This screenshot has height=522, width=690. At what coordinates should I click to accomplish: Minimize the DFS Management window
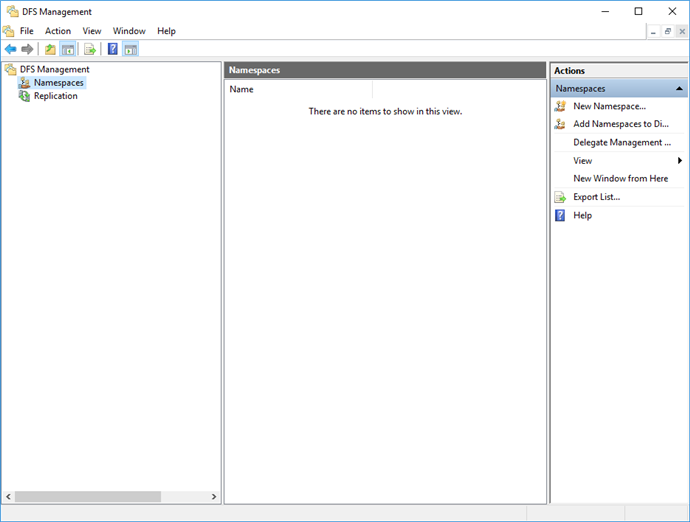point(606,11)
